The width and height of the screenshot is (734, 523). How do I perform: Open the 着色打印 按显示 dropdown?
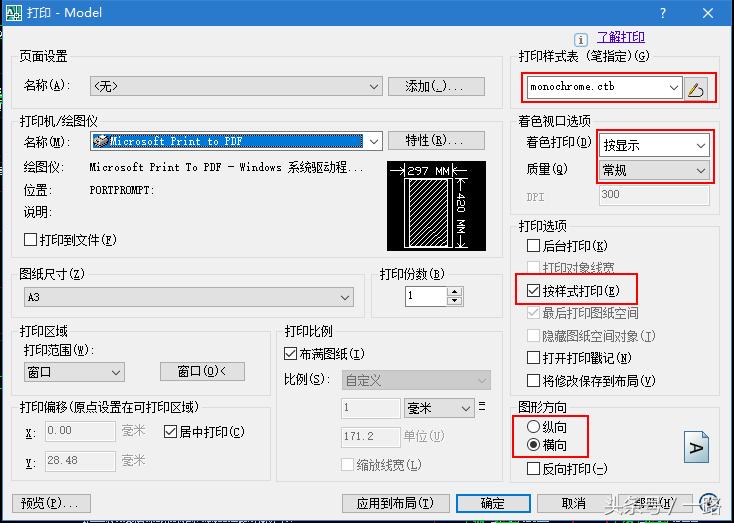click(654, 145)
